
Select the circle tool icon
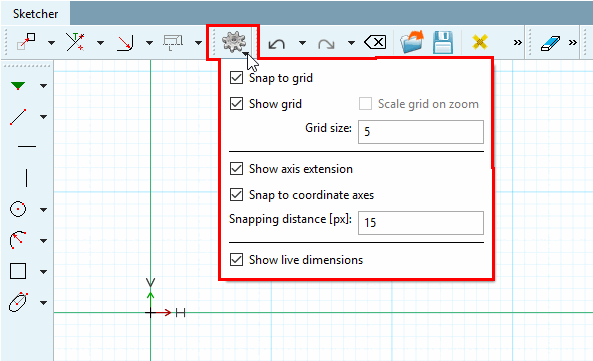(18, 209)
